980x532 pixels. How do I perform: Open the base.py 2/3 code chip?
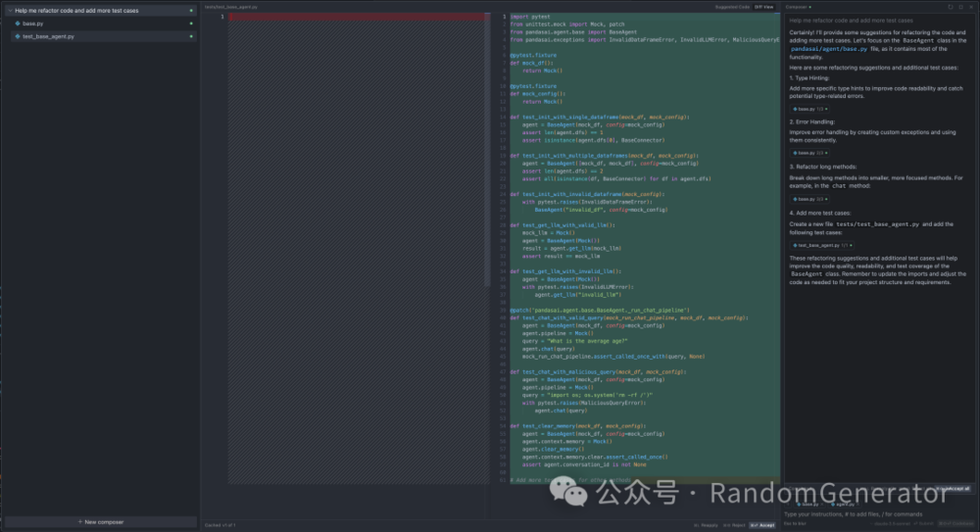coord(810,153)
